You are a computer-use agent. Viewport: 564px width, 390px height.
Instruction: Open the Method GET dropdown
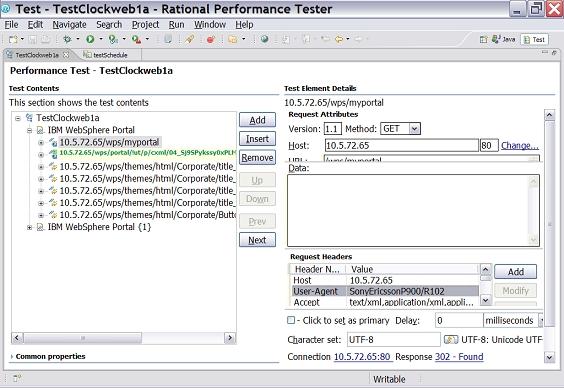pyautogui.click(x=414, y=128)
